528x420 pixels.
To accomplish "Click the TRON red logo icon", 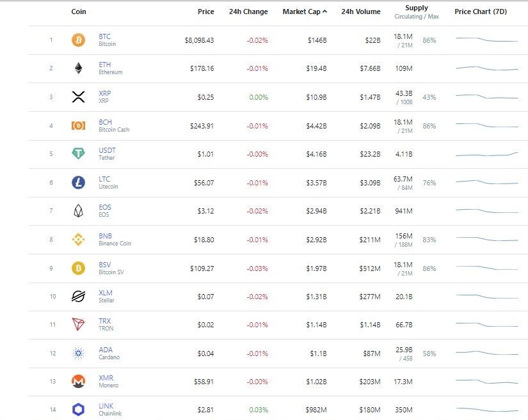I will 77,325.
